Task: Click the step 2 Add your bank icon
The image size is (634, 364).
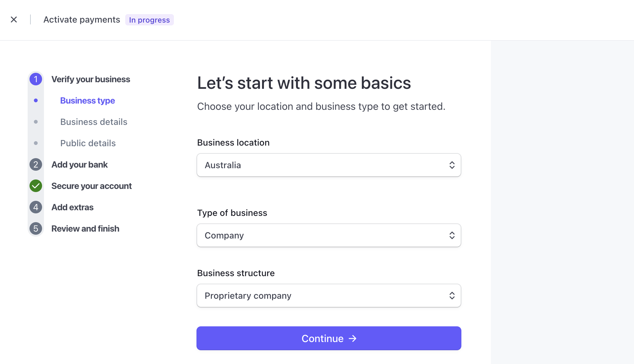Action: tap(36, 164)
